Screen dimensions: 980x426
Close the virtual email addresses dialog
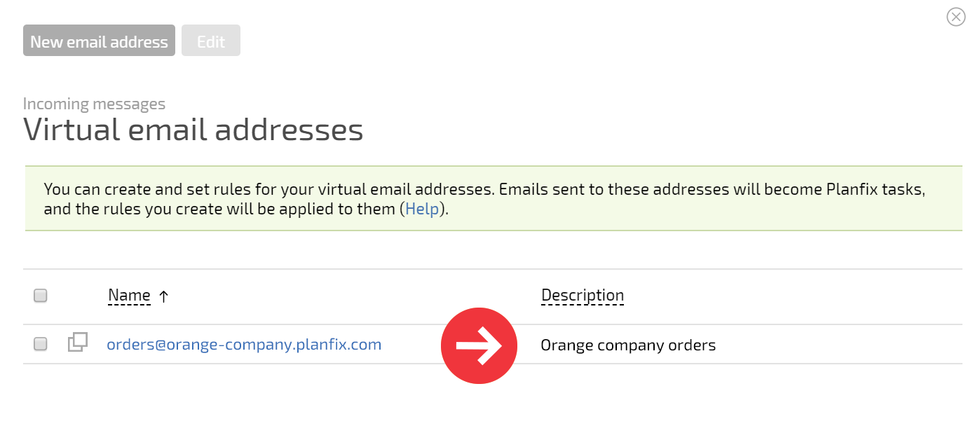955,17
